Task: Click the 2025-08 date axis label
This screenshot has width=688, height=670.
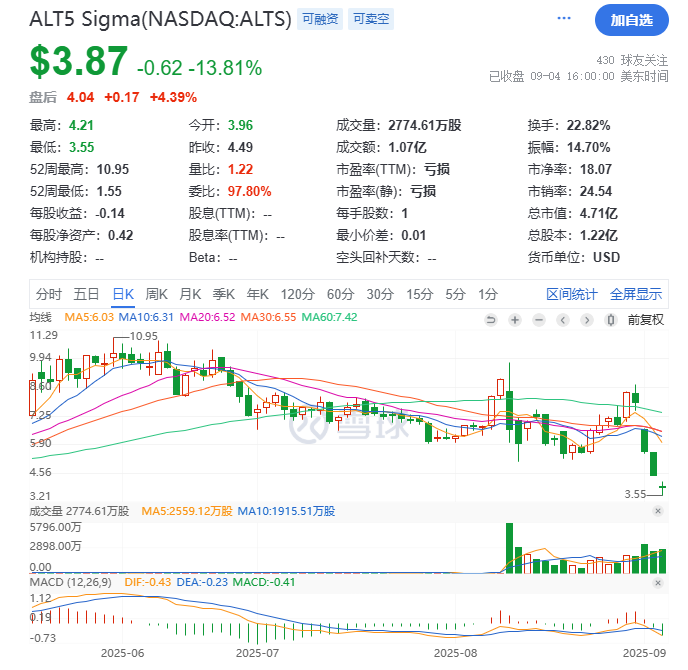Action: 455,653
